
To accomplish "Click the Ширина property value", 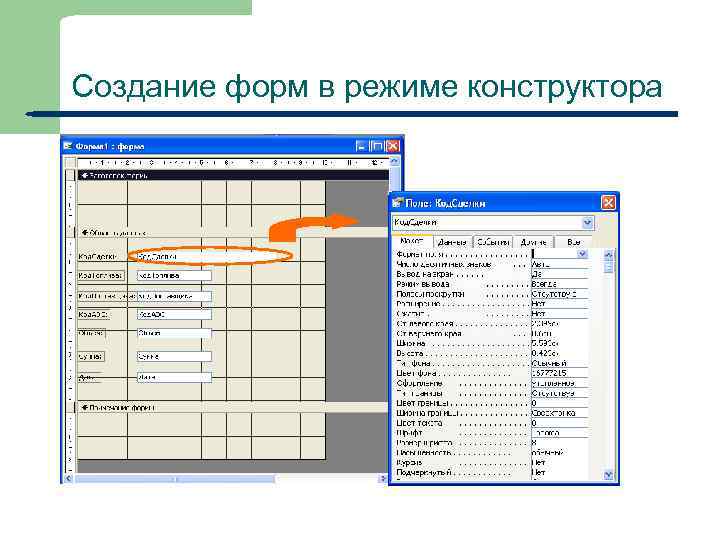I will 560,343.
